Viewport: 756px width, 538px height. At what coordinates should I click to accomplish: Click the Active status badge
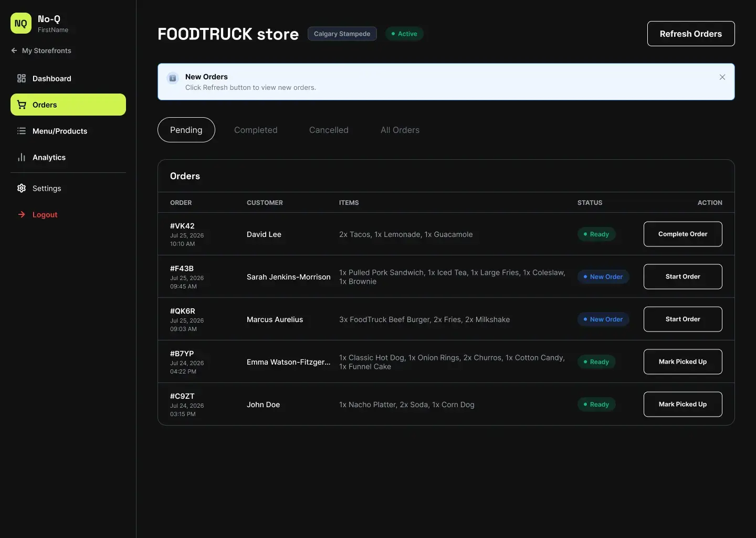point(405,34)
